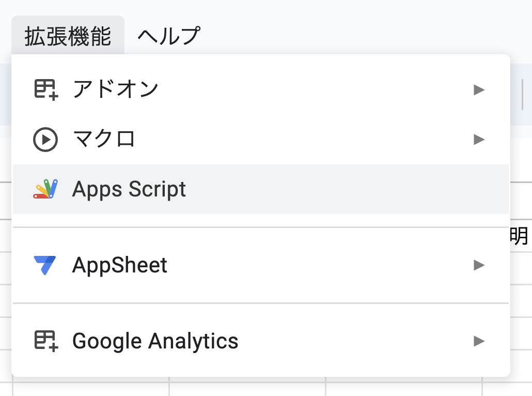The height and width of the screenshot is (396, 532).
Task: Click the grid-plus icon beside Google Analytics
Action: point(45,341)
